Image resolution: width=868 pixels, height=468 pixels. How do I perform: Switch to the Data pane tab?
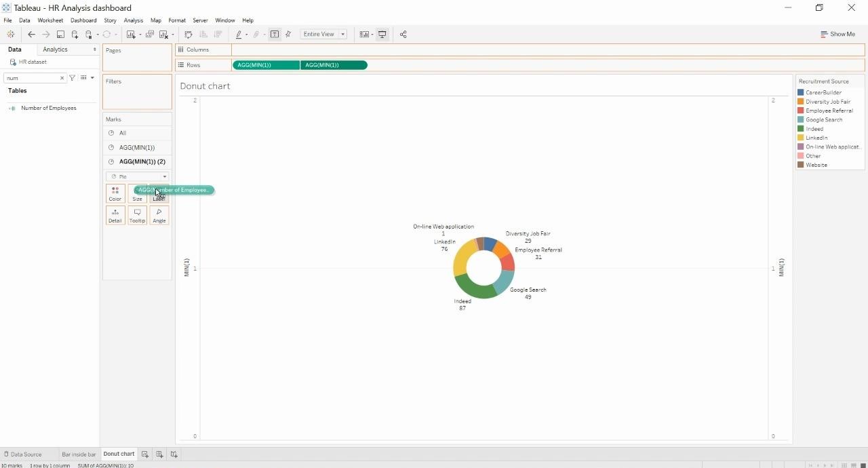pyautogui.click(x=15, y=50)
